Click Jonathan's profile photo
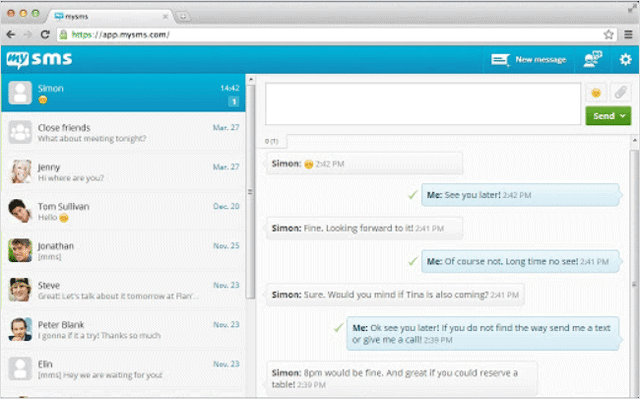Screen dimensions: 640x399 click(x=20, y=250)
